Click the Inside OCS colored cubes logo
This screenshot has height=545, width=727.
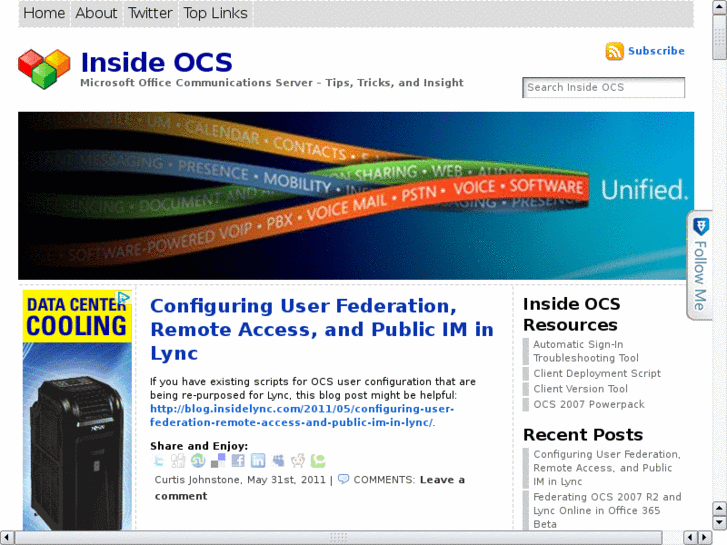point(44,69)
